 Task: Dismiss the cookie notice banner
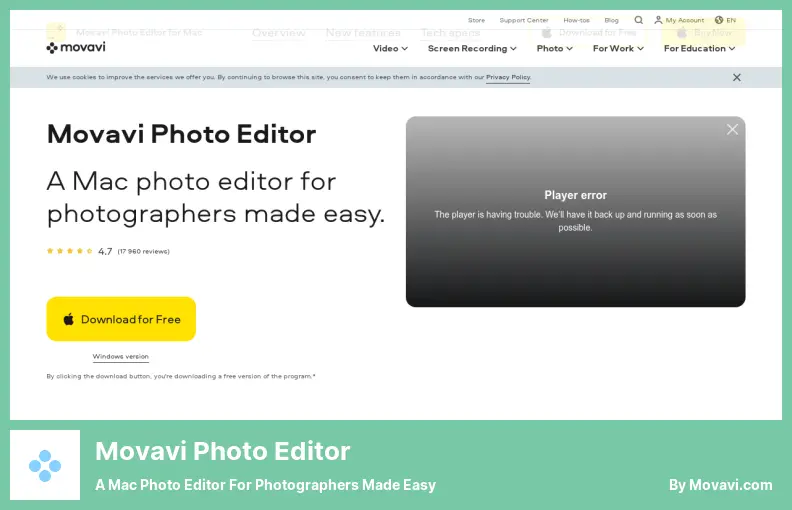736,77
